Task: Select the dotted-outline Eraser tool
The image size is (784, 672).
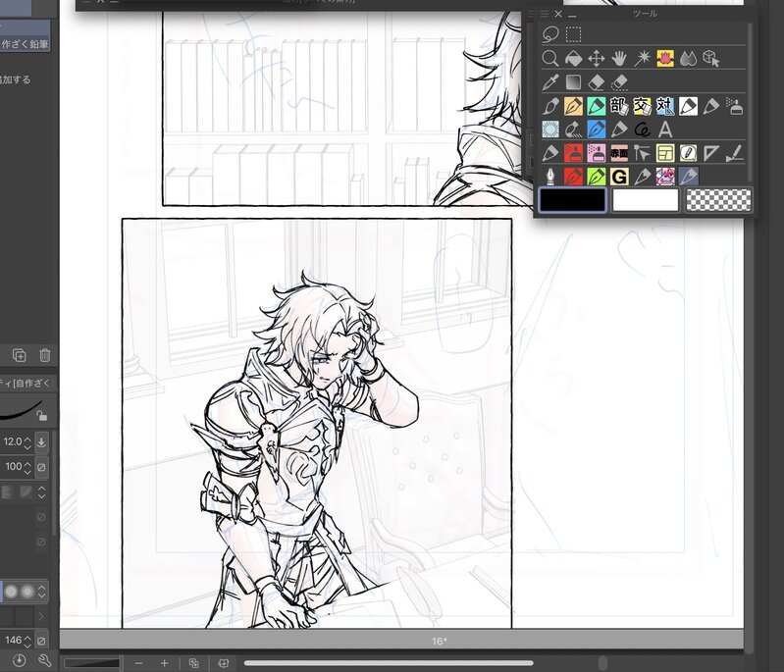Action: tap(619, 82)
